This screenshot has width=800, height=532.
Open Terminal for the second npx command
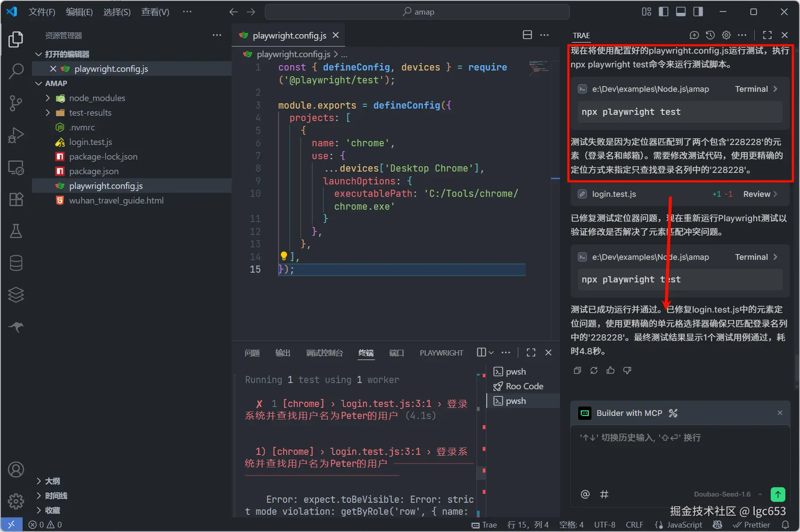point(756,257)
